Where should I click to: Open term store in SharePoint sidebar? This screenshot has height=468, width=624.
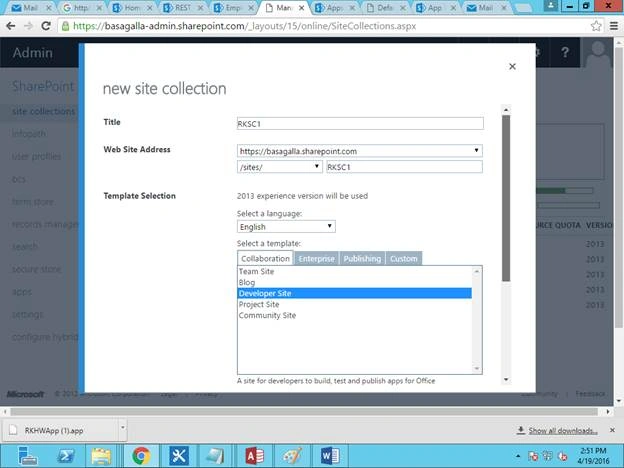tap(33, 202)
